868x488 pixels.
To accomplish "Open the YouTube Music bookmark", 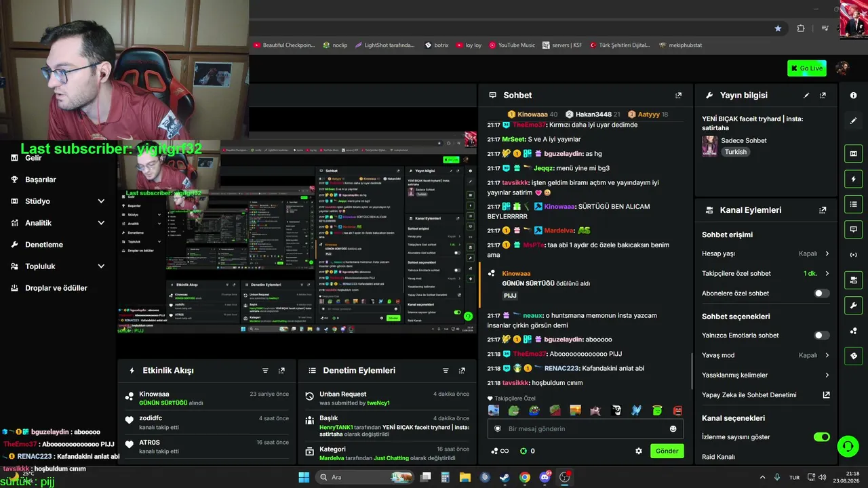I will [511, 45].
